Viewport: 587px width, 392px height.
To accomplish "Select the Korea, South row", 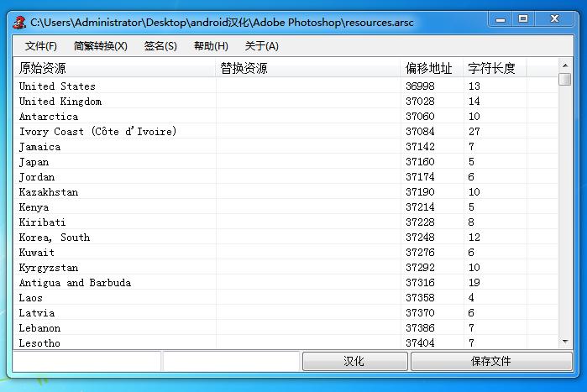I will 286,238.
